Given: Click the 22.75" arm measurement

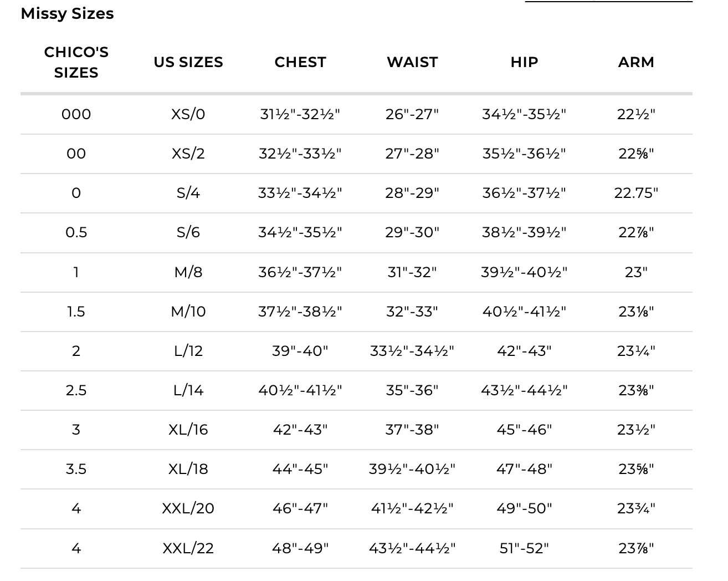Looking at the screenshot, I should point(636,193).
